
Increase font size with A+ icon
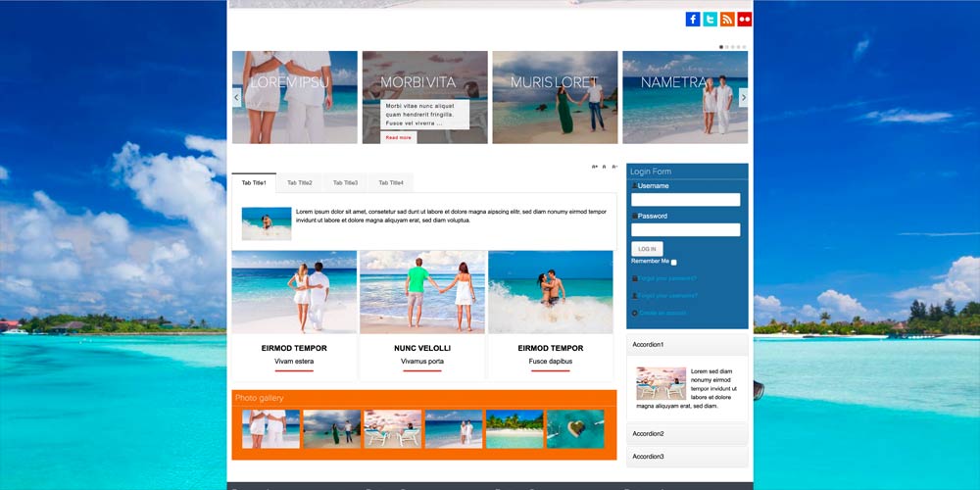pyautogui.click(x=595, y=167)
